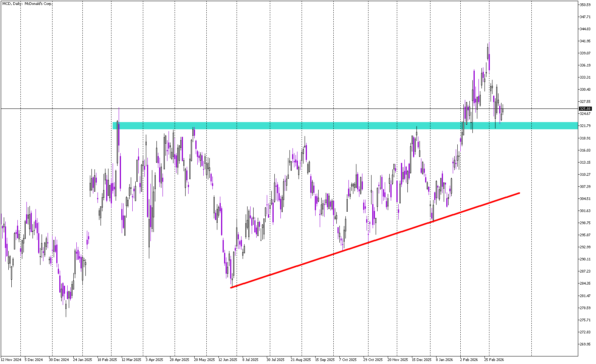596x364 pixels.
Task: Click the lowest candle wick in January 2025
Action: pyautogui.click(x=66, y=316)
